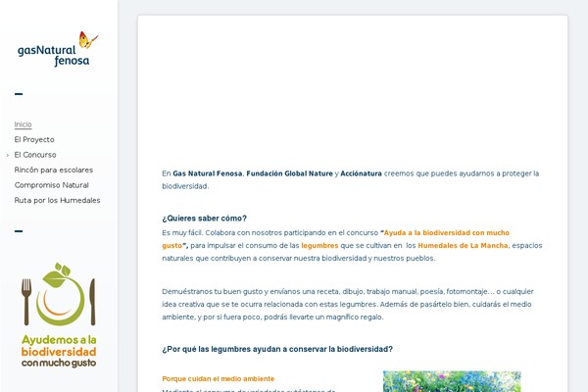Open Rincón para escolares page
The height and width of the screenshot is (392, 588).
[x=54, y=170]
